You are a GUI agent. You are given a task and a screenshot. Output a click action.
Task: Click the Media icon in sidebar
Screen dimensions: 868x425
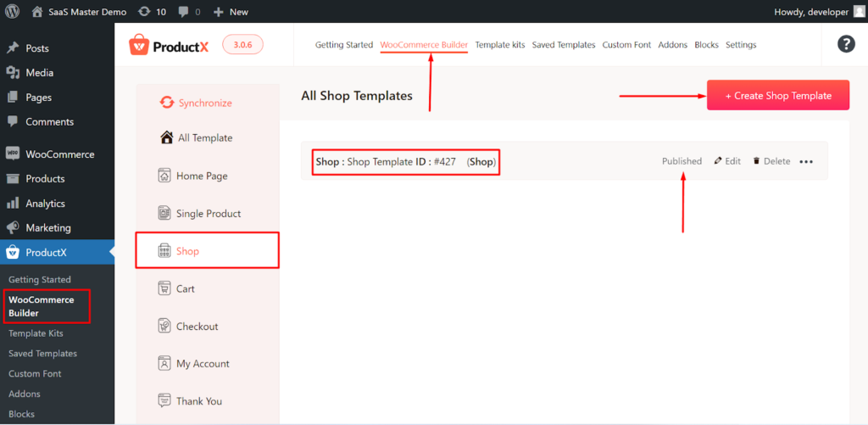coord(13,73)
